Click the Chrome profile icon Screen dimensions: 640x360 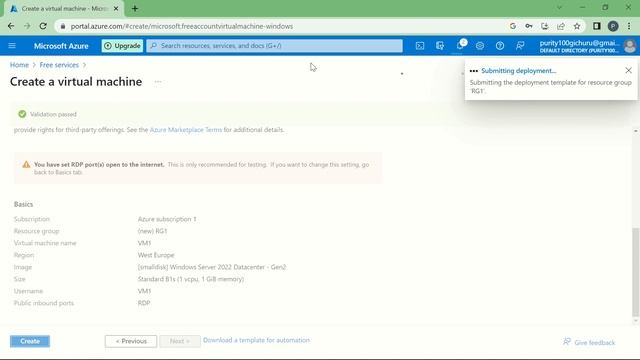tap(613, 26)
